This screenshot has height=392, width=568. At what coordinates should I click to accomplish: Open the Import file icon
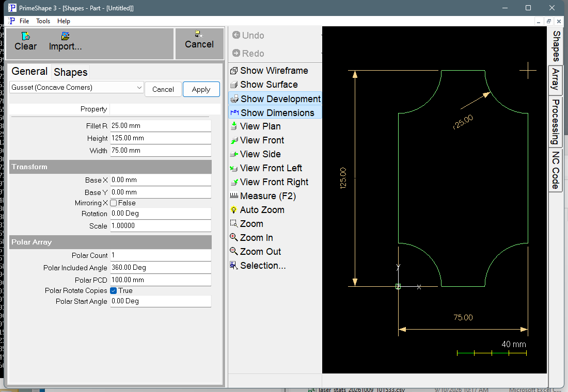[x=65, y=36]
